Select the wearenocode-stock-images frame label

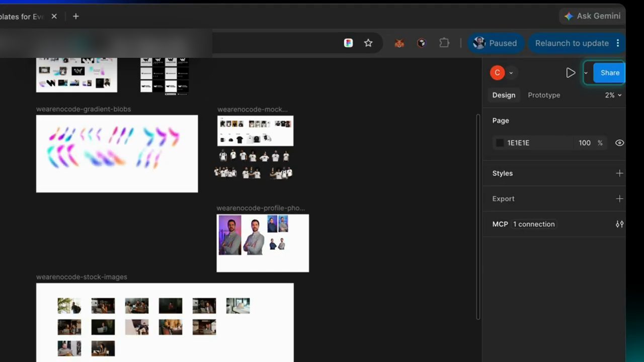(x=82, y=277)
